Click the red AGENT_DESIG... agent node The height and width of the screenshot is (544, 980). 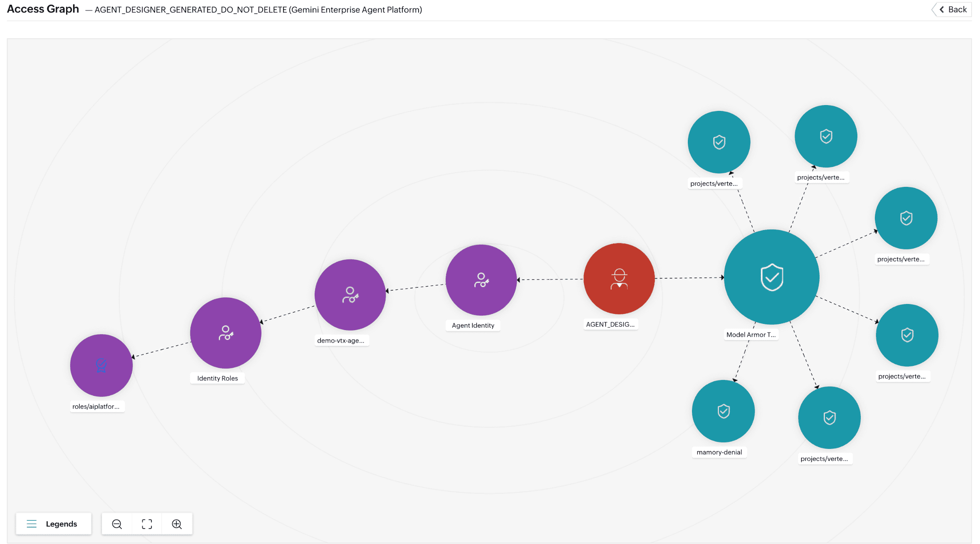pos(619,279)
